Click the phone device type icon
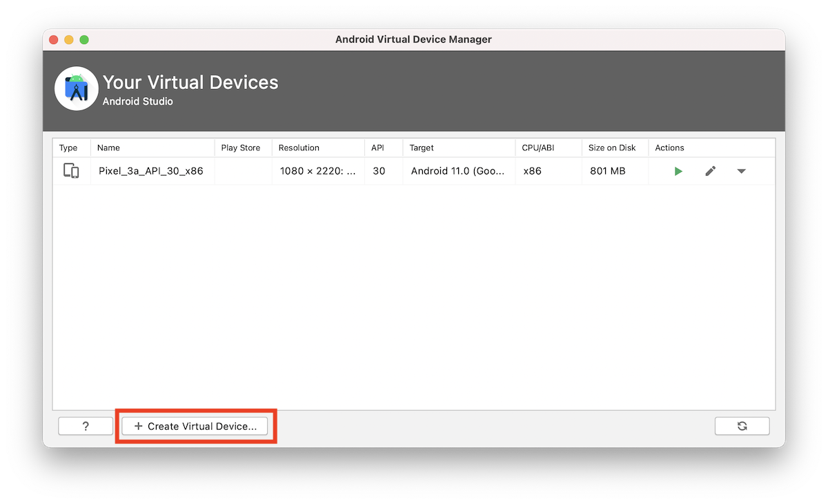This screenshot has height=504, width=828. point(71,171)
